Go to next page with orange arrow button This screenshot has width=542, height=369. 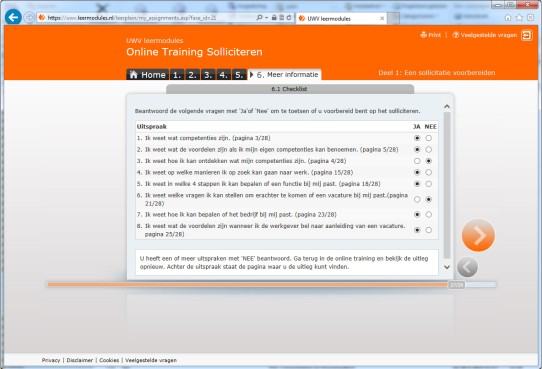[478, 235]
